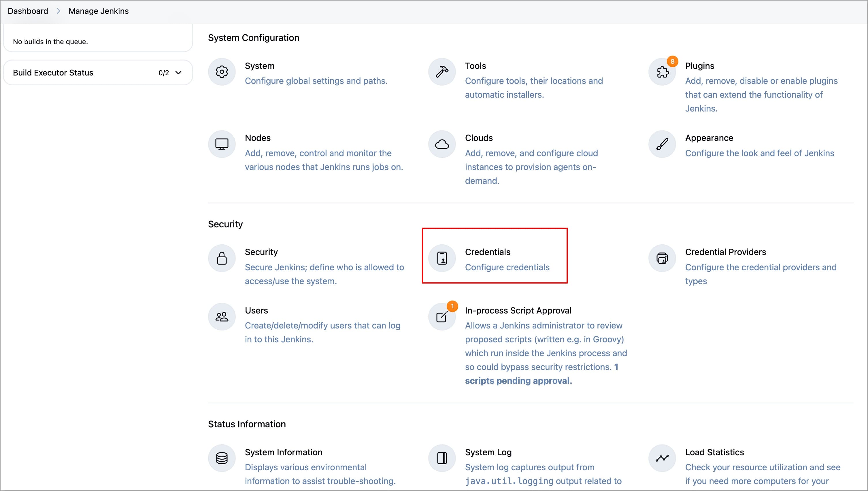Select the Nodes monitor icon
Screen dimensions: 868x491
pos(222,144)
